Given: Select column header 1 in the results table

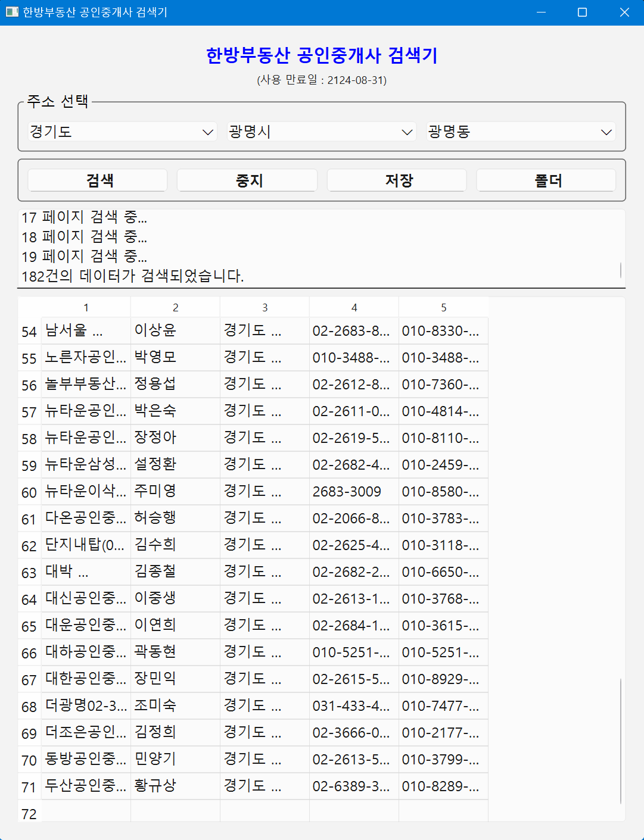Looking at the screenshot, I should (86, 307).
